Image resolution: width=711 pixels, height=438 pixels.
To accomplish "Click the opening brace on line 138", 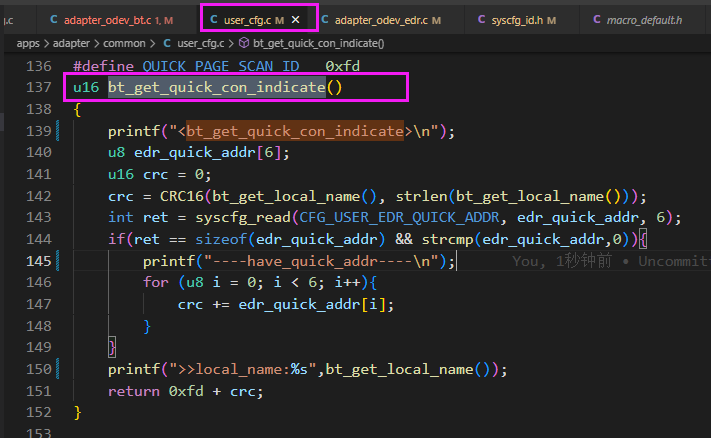I will point(77,109).
